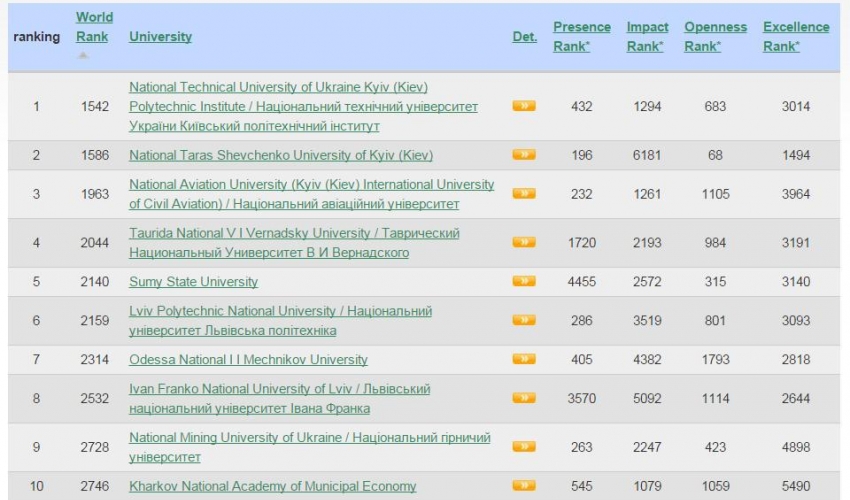Select impact rank value 1294

(647, 106)
